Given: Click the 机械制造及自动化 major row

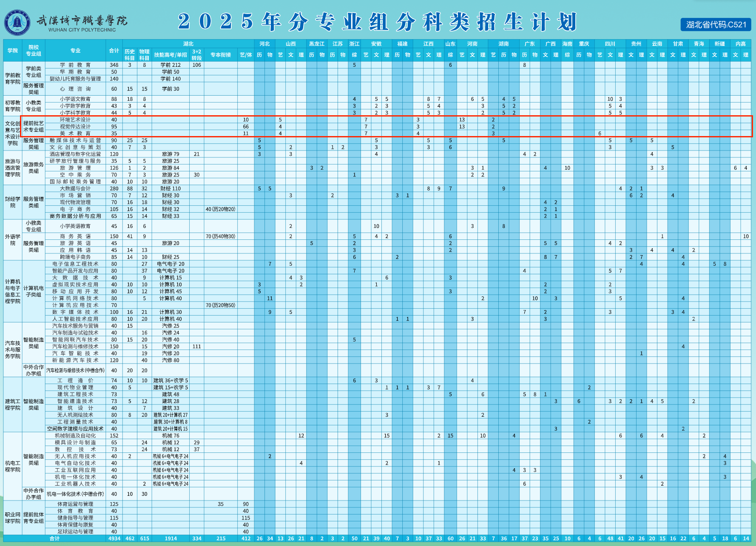Looking at the screenshot, I should [x=75, y=435].
